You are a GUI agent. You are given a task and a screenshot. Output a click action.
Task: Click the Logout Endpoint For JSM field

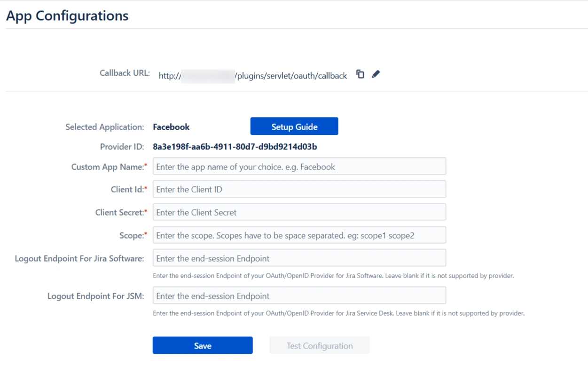point(299,296)
